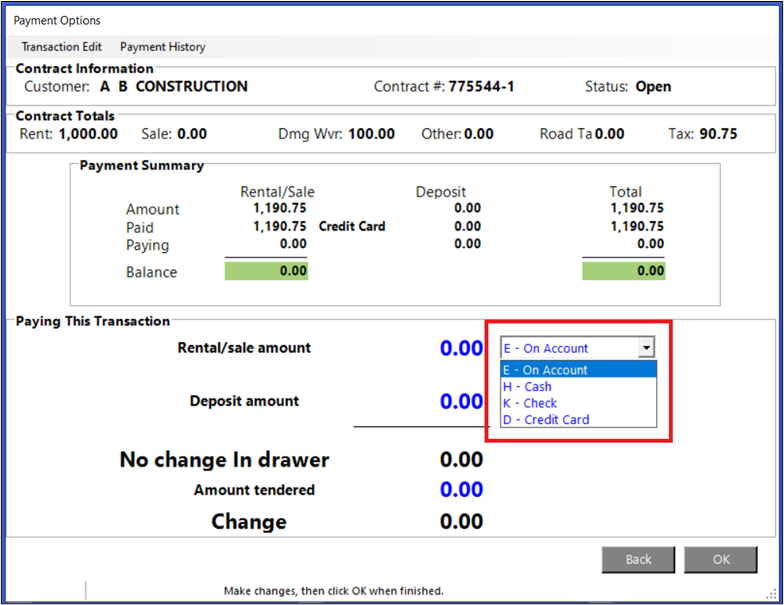This screenshot has height=605, width=784.
Task: Click the Amount tendered 0.00 field
Action: [x=461, y=489]
